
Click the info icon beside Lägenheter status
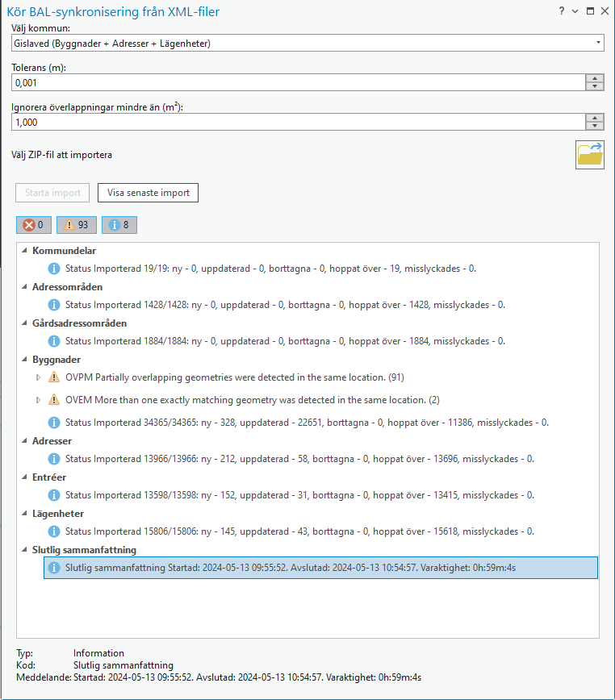point(54,531)
